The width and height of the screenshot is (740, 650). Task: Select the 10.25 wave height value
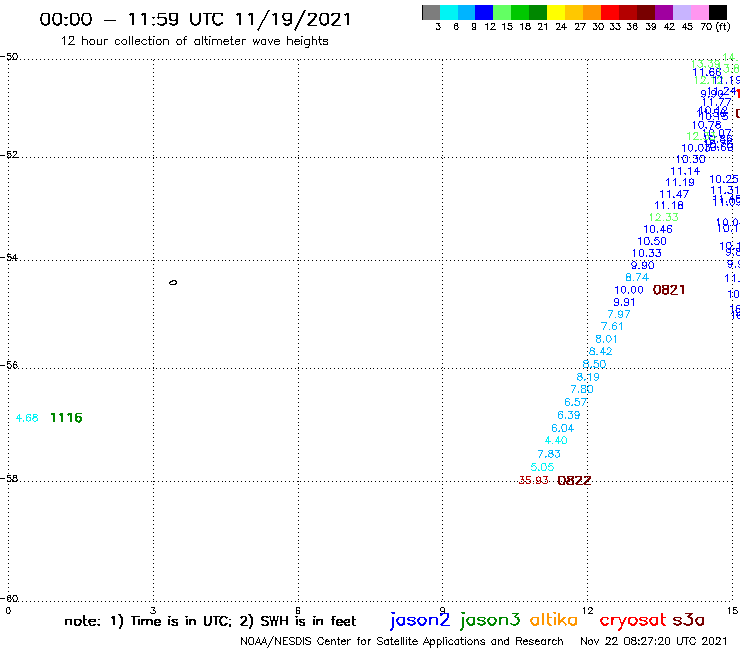[724, 179]
